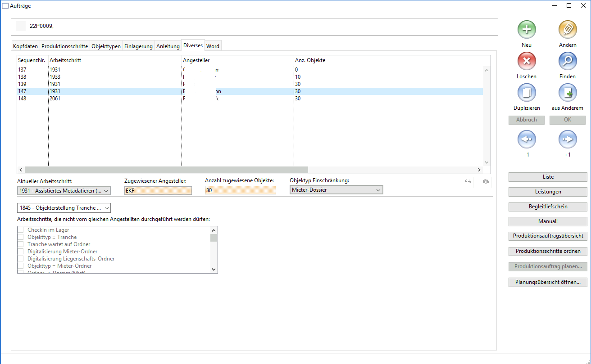Enable Digitalisierung Mieter-Ordner checkbox
Viewport: 591px width, 364px height.
click(21, 252)
